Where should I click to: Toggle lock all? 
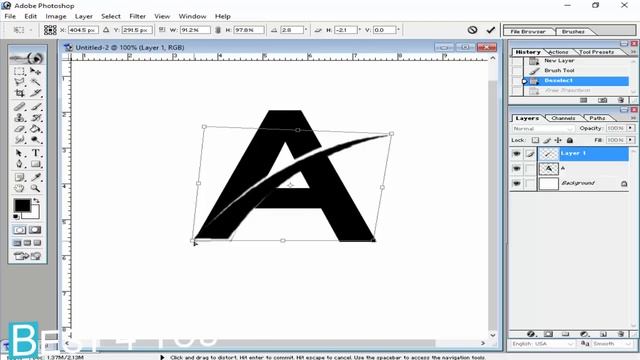click(570, 140)
